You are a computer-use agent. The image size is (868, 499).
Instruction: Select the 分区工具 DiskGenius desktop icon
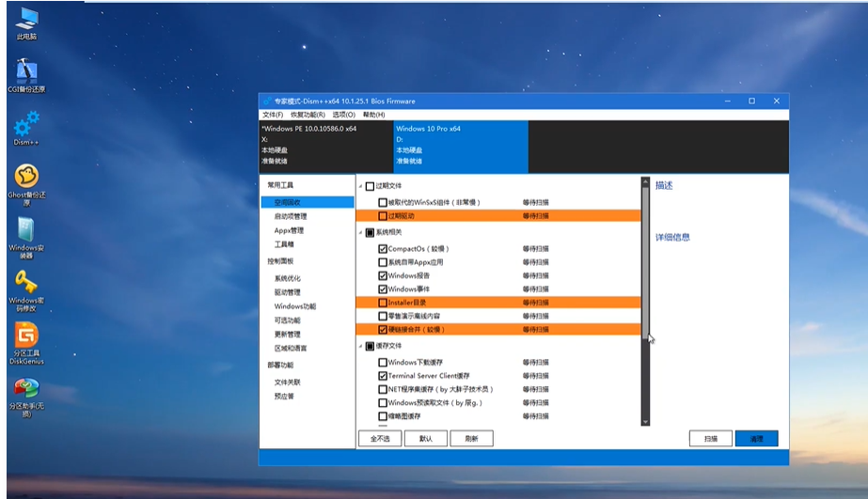pyautogui.click(x=26, y=344)
